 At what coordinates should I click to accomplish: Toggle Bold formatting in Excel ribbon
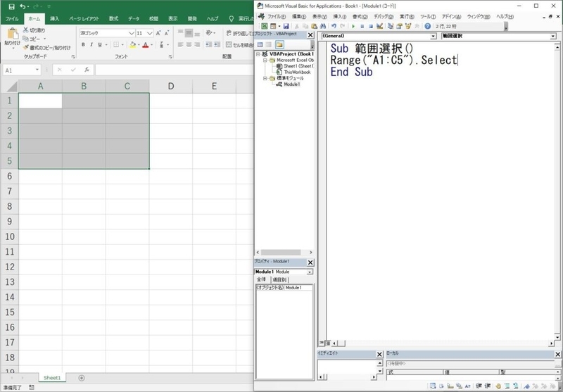(x=83, y=44)
